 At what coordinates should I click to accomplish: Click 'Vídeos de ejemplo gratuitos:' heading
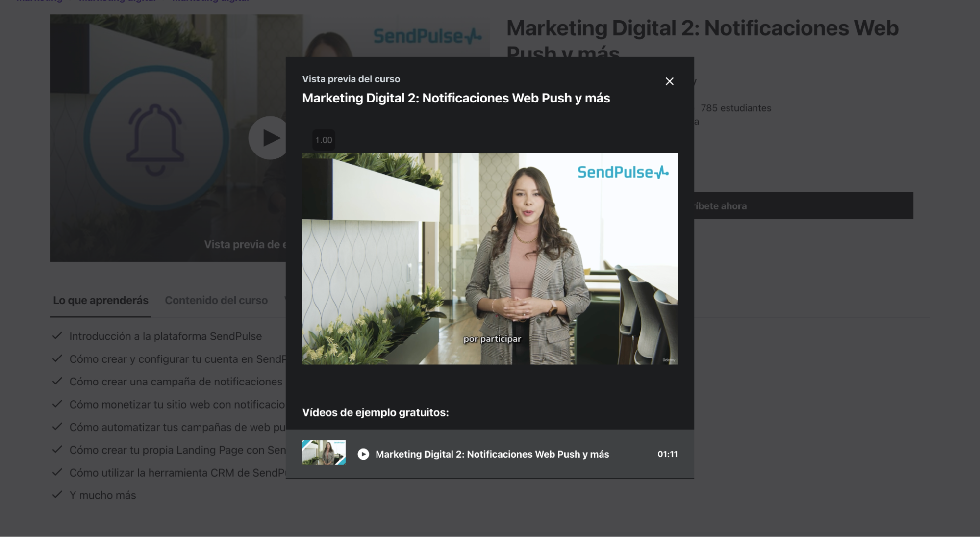(x=376, y=412)
